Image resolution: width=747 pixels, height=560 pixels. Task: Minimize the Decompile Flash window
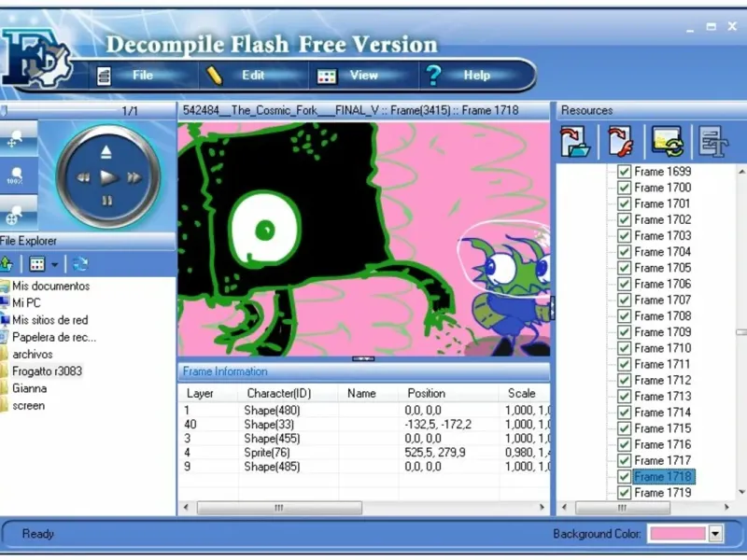click(690, 29)
